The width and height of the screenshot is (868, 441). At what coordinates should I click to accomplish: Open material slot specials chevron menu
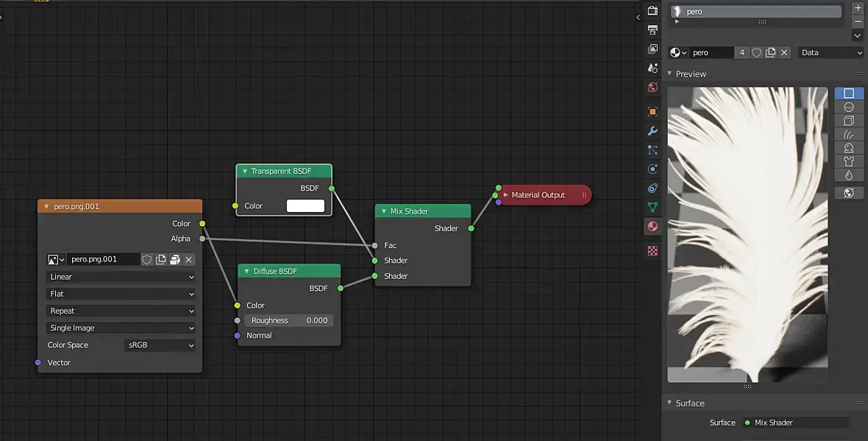[x=858, y=35]
